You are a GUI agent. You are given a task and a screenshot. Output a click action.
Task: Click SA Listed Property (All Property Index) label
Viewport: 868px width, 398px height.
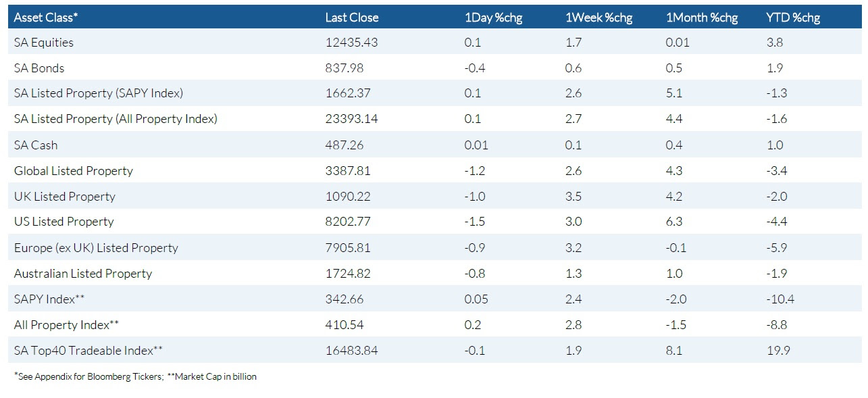pyautogui.click(x=116, y=119)
